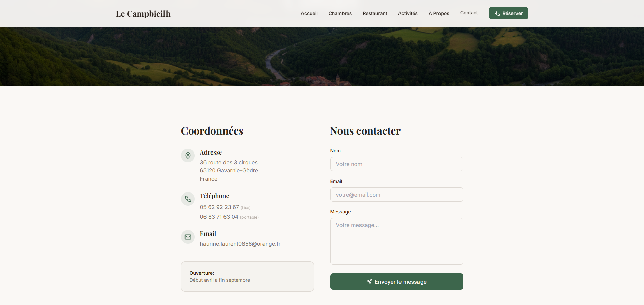Focus the Votre nom input field

click(x=397, y=164)
